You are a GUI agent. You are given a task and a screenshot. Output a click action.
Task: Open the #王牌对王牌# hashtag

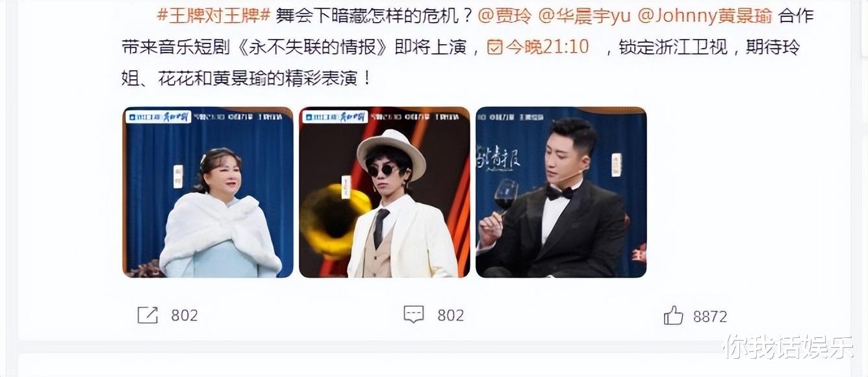(x=213, y=16)
